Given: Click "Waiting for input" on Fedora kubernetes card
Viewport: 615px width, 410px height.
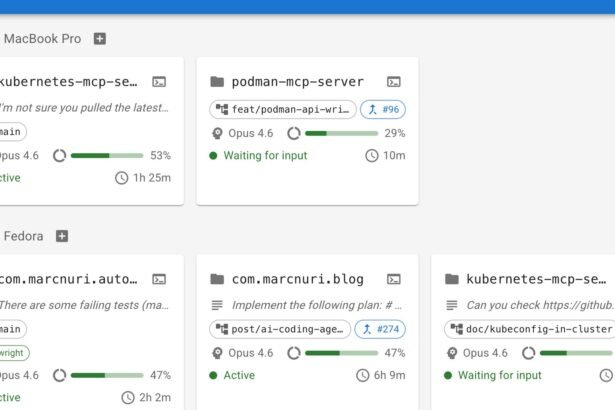Looking at the screenshot, I should (500, 375).
